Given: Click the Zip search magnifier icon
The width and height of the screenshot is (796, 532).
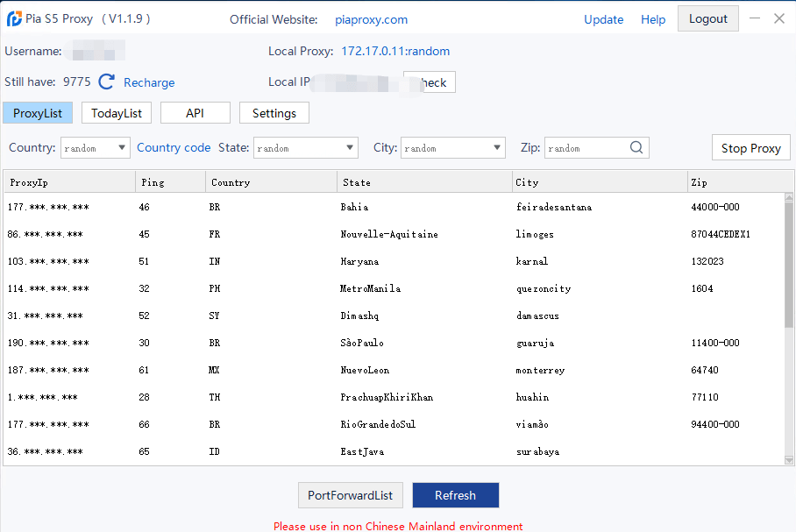Looking at the screenshot, I should 637,147.
